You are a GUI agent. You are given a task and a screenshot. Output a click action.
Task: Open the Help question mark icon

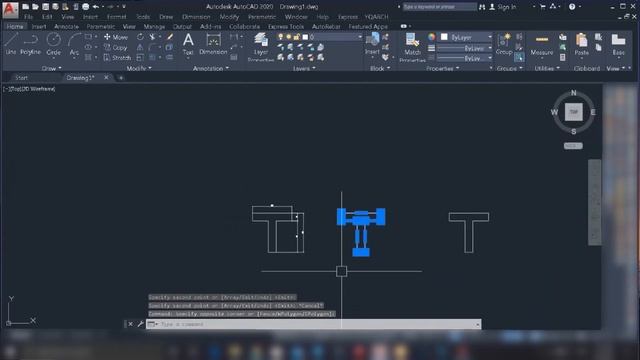pyautogui.click(x=572, y=7)
